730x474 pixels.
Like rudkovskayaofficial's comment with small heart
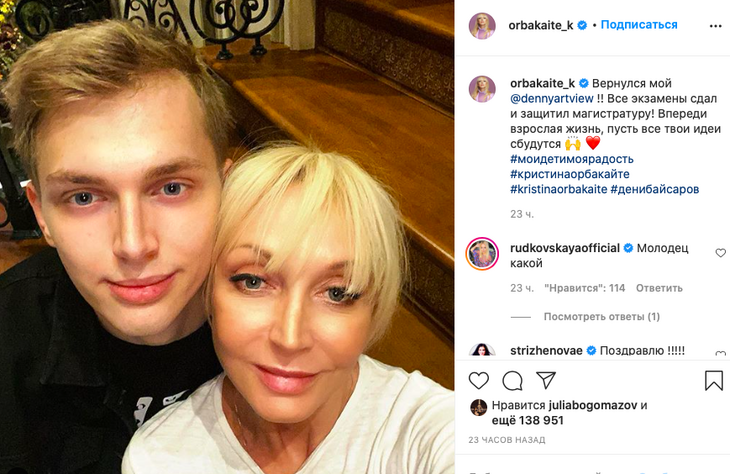[720, 253]
